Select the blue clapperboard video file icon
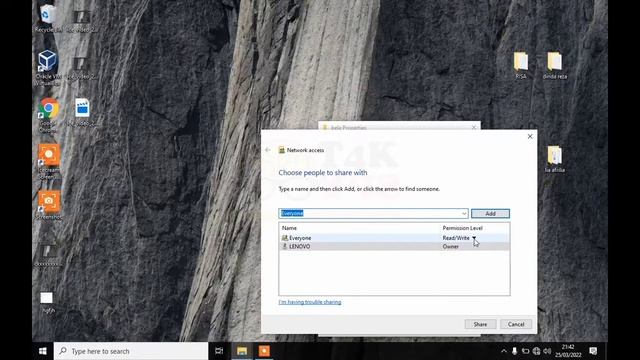 tap(82, 108)
